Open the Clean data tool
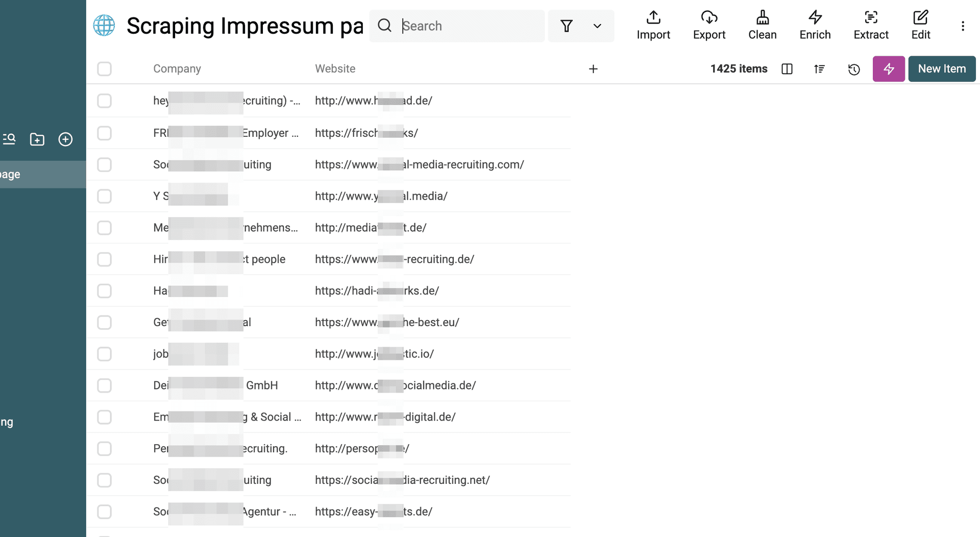The image size is (980, 537). coord(762,25)
